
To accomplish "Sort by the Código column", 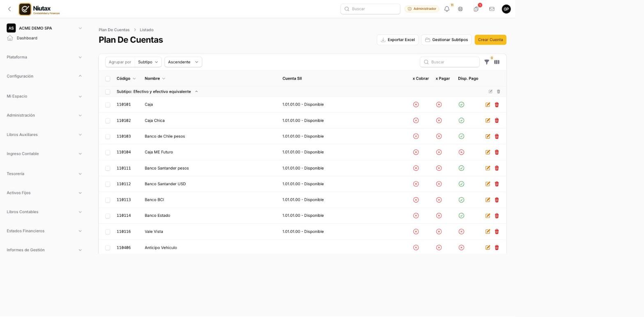I will [126, 78].
